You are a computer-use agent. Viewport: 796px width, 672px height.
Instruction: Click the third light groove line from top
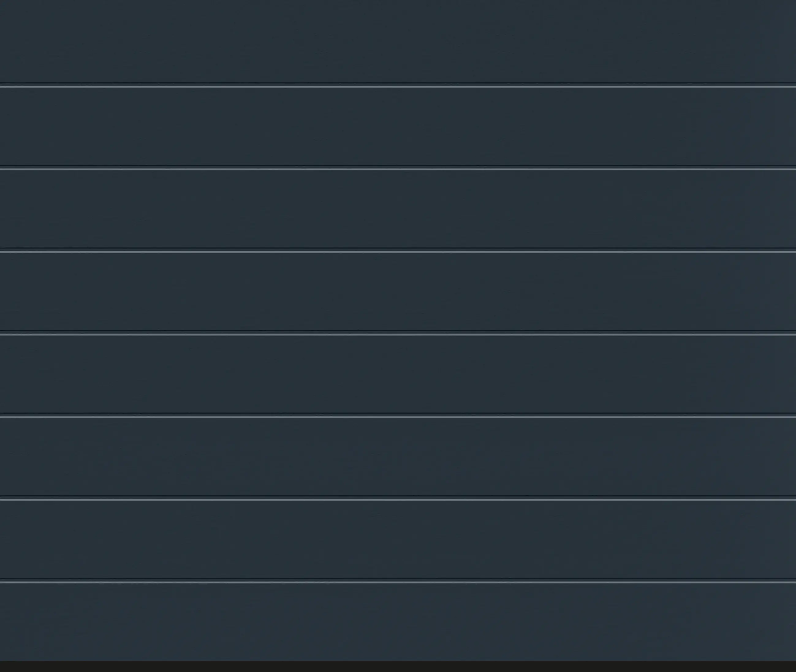(398, 252)
